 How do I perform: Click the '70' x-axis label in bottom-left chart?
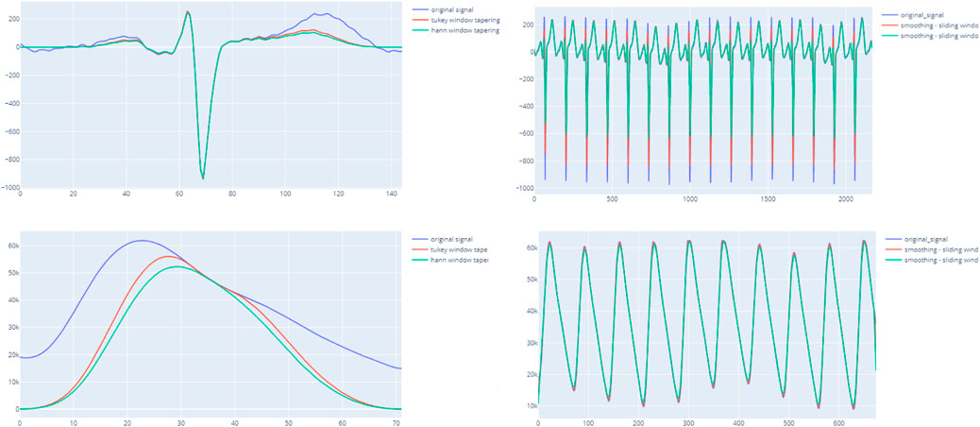[x=395, y=423]
